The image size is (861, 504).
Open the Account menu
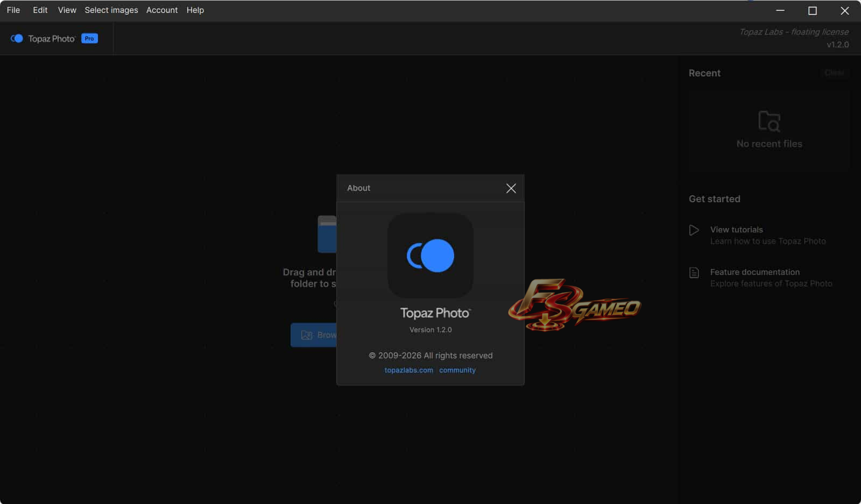click(x=162, y=10)
